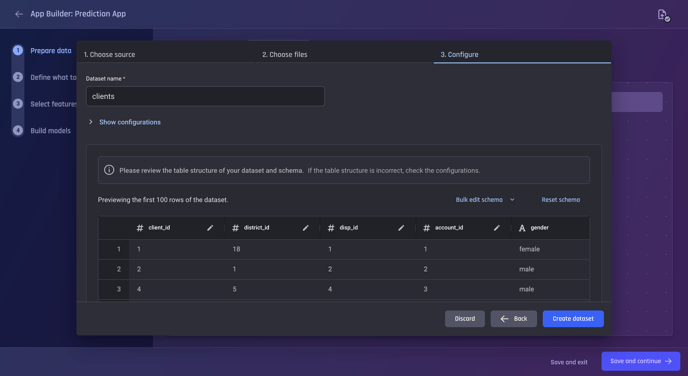This screenshot has height=376, width=688.
Task: Click the numeric type icon for client_id
Action: [x=140, y=228]
